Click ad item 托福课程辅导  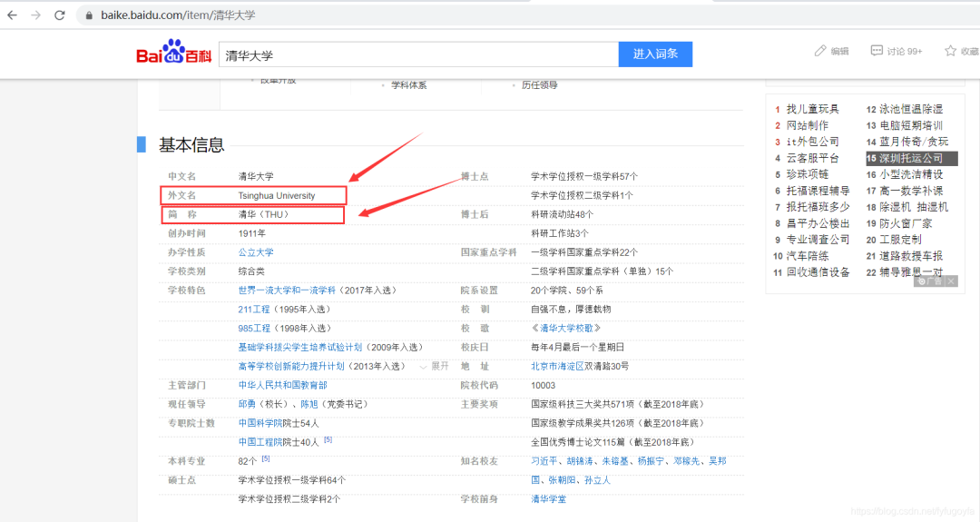[x=818, y=190]
